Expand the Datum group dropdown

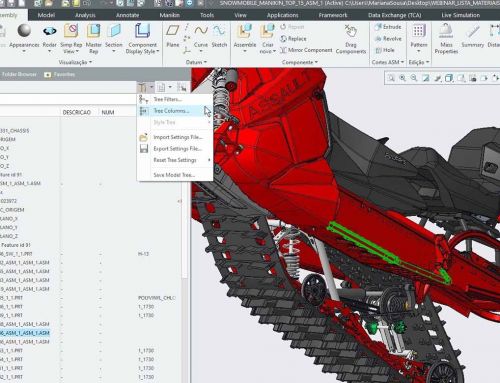(196, 62)
